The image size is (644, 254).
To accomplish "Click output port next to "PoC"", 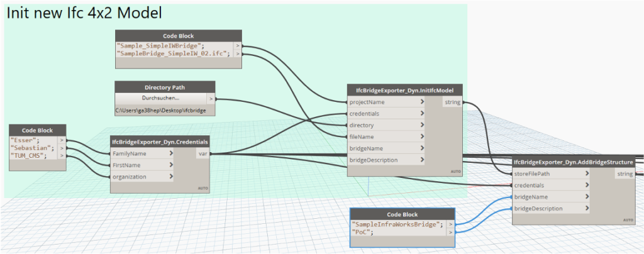I will click(451, 232).
